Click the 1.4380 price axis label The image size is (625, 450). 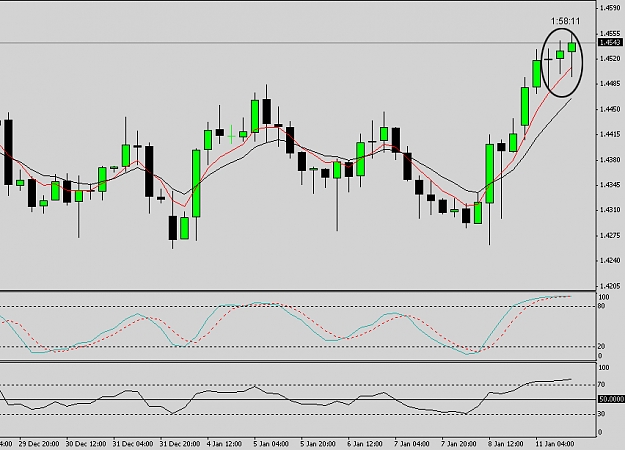pos(611,160)
